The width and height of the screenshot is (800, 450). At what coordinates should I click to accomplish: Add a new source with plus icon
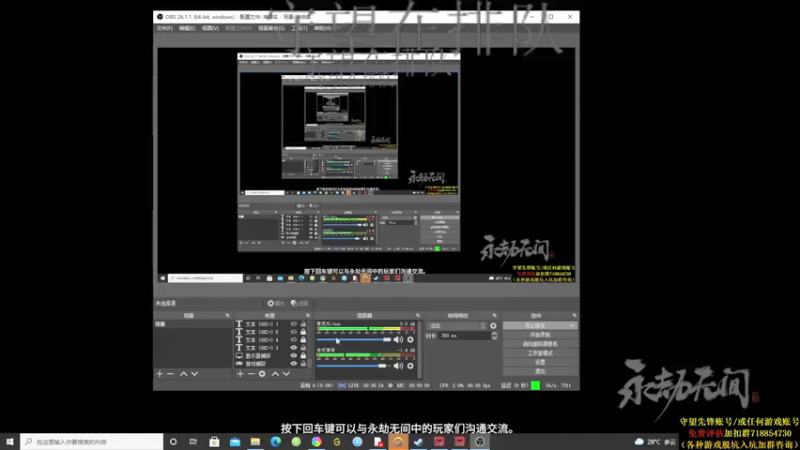click(x=240, y=374)
